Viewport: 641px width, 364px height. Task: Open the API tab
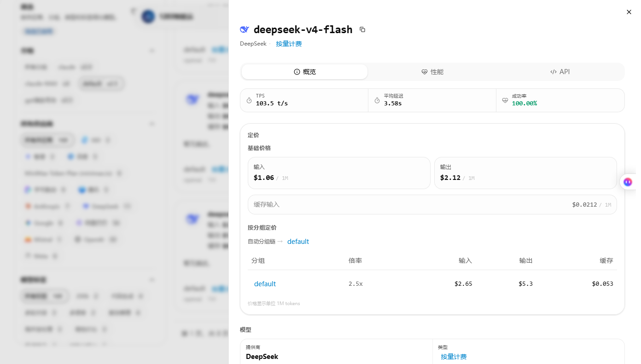tap(560, 72)
